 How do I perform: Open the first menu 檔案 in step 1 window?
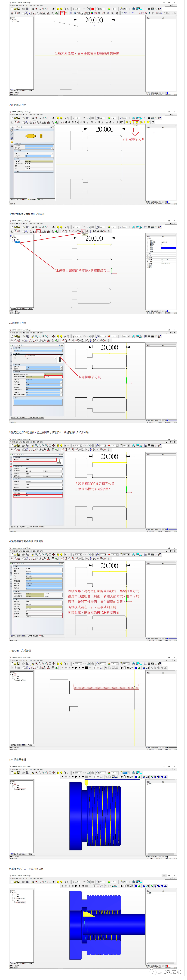(13, 6)
